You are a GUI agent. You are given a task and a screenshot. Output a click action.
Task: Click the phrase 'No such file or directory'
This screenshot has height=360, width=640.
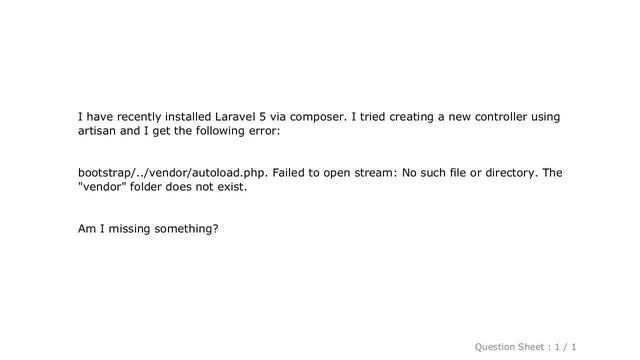468,173
